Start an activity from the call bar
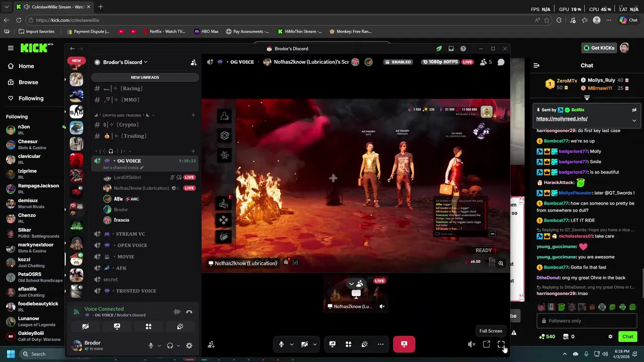 [348, 344]
